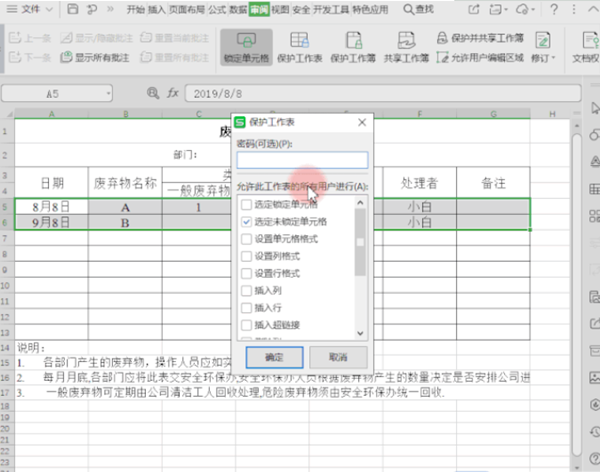Enable the 设置单元格格式 checkbox
Viewport: 600px width, 472px height.
tap(246, 238)
